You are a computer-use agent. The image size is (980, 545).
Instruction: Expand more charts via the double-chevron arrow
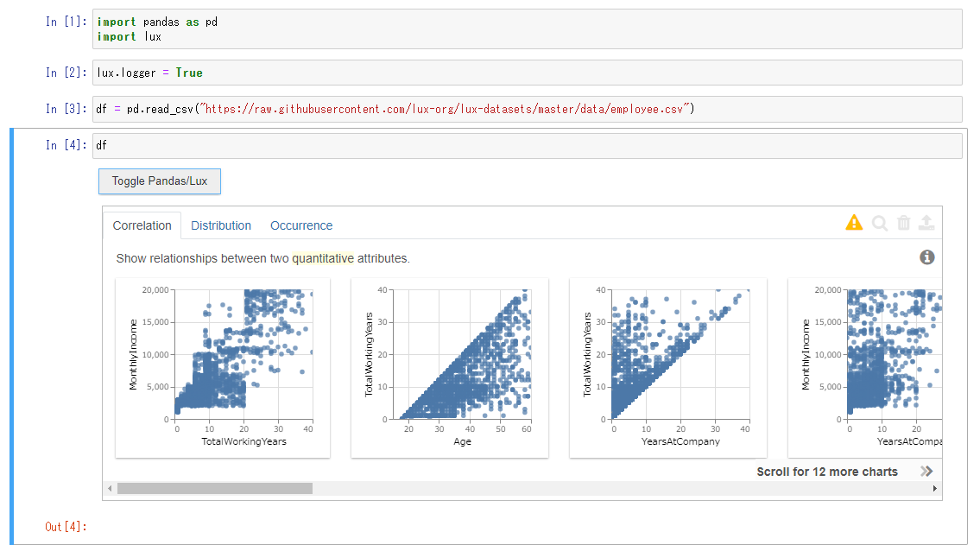pos(926,472)
